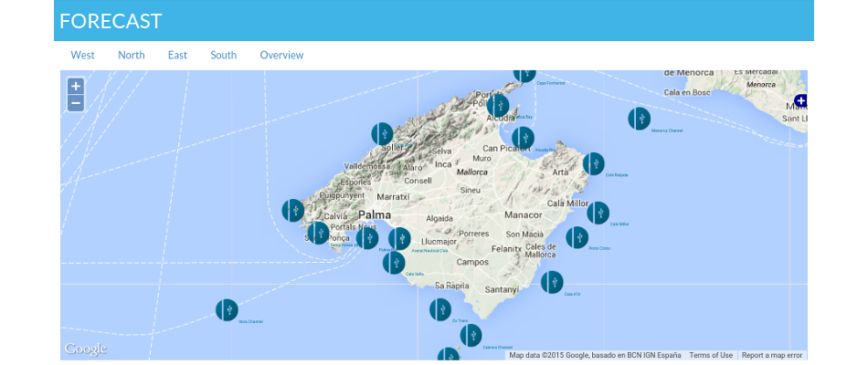Screen dimensions: 868x365
Task: Open the Cabrera Channel forecast marker
Action: tap(471, 335)
